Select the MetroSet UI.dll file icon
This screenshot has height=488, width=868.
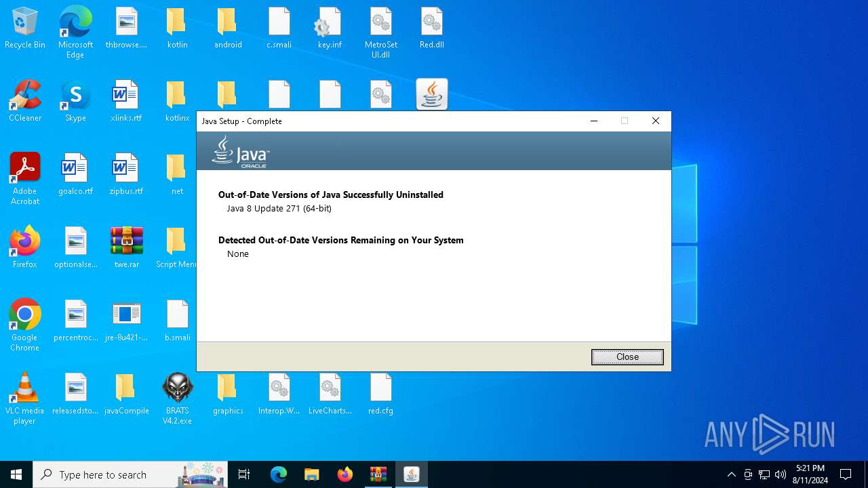[x=380, y=33]
